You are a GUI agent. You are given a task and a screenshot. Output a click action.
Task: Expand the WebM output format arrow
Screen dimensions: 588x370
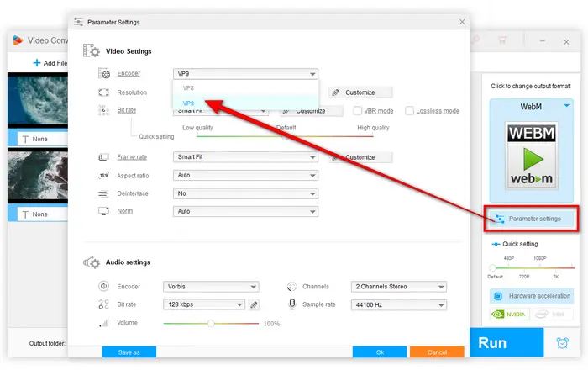tap(567, 106)
